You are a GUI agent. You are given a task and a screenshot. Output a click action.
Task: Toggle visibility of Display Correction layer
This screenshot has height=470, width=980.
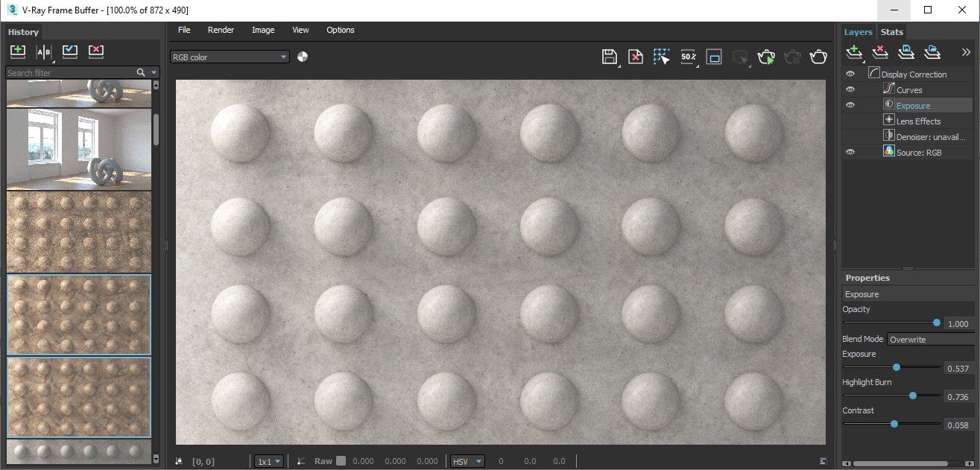[850, 74]
